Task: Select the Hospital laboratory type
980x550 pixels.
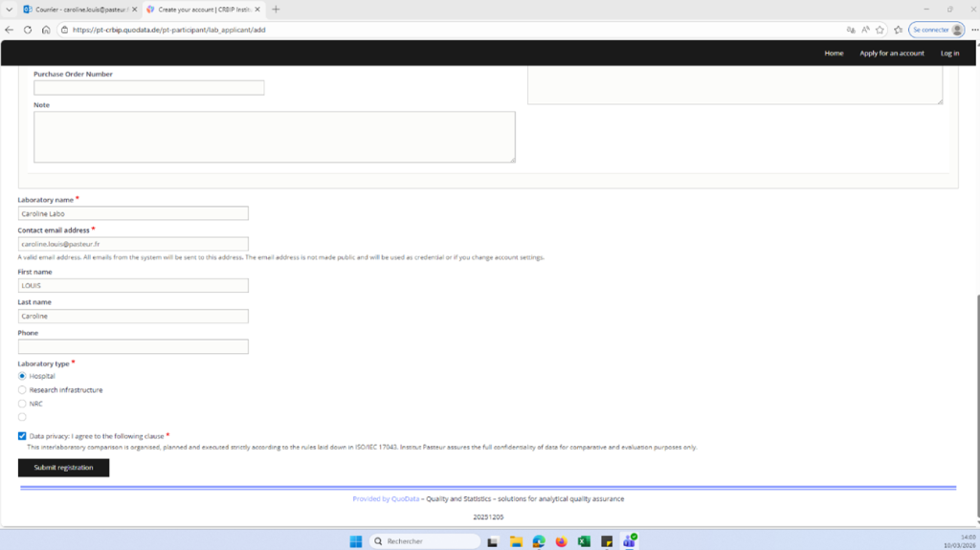Action: coord(22,376)
